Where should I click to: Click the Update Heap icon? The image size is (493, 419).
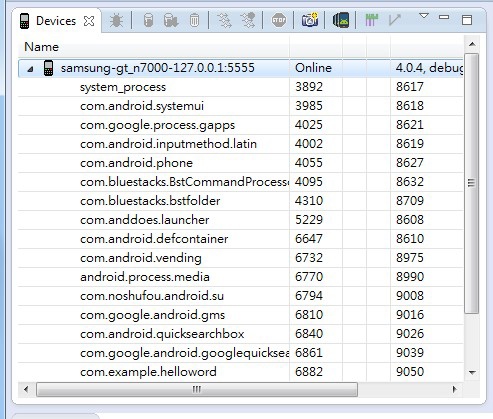pos(148,21)
